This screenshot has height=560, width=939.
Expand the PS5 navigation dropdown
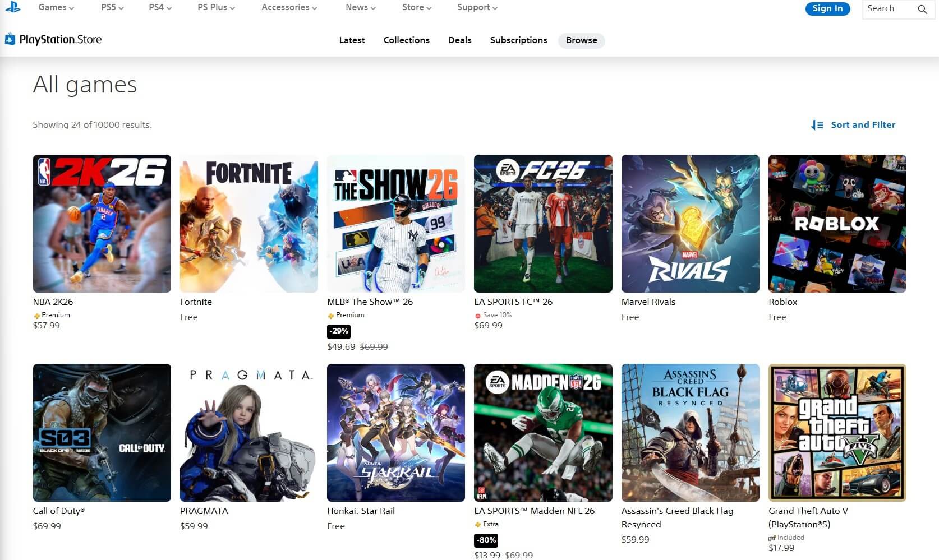[112, 7]
